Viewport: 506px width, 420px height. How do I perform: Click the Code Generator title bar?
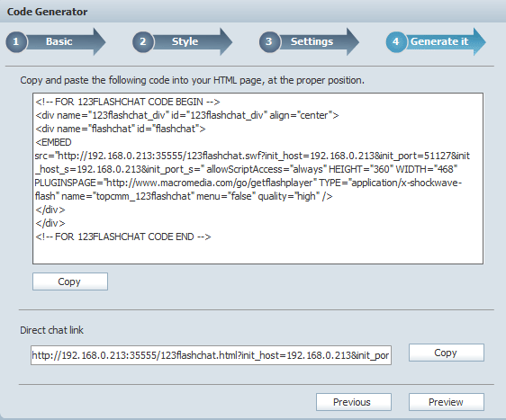[x=253, y=12]
